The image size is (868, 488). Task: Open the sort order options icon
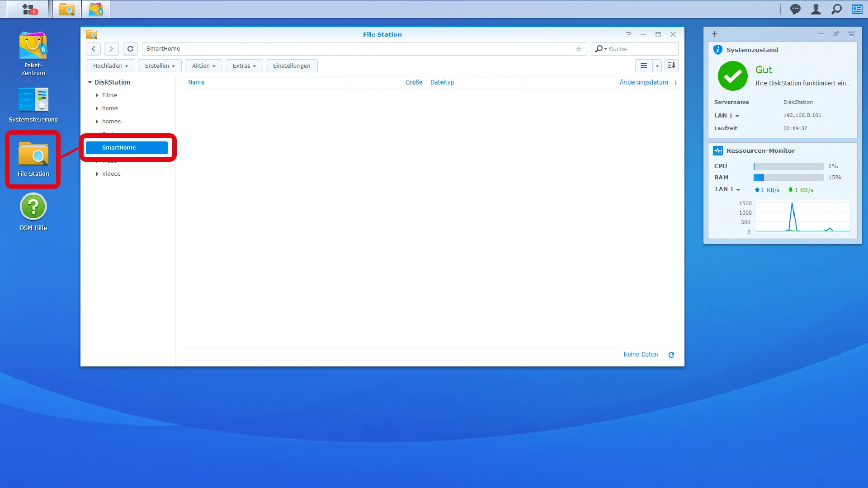click(x=671, y=66)
